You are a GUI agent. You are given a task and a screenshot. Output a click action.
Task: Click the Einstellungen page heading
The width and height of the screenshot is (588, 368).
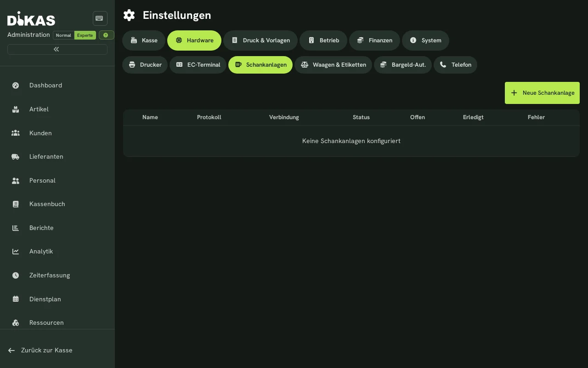tap(177, 15)
